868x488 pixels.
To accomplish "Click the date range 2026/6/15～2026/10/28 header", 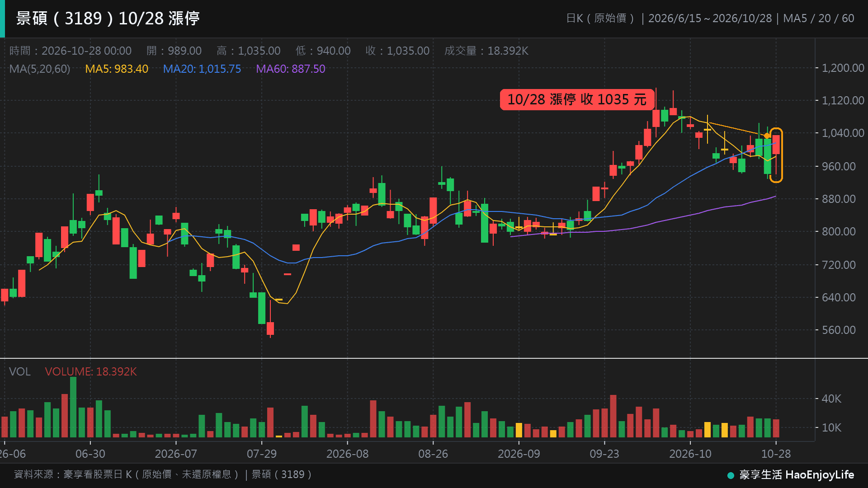I will pos(710,18).
